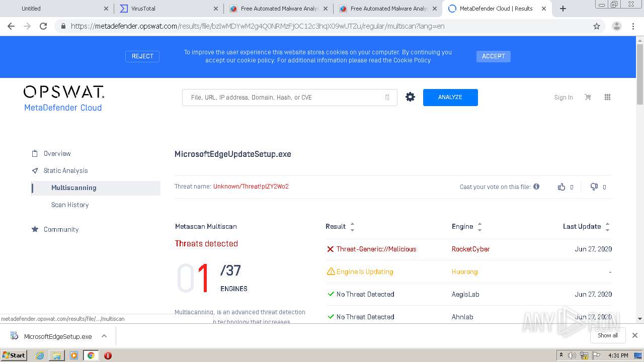Open the Windows Start menu
644x362 pixels.
[x=14, y=355]
